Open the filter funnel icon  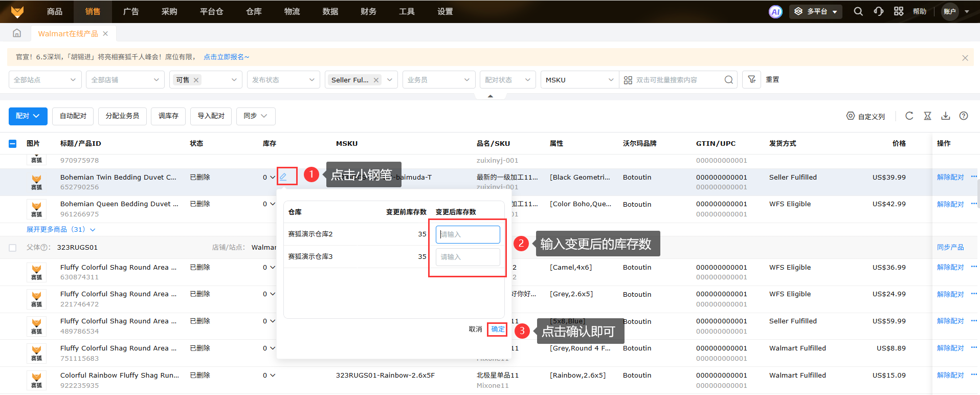point(751,80)
